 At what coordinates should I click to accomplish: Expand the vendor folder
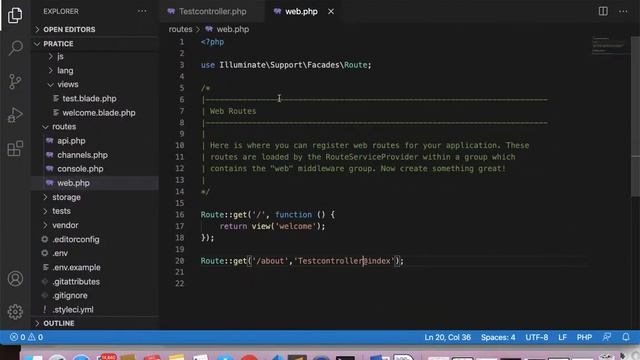[65, 225]
